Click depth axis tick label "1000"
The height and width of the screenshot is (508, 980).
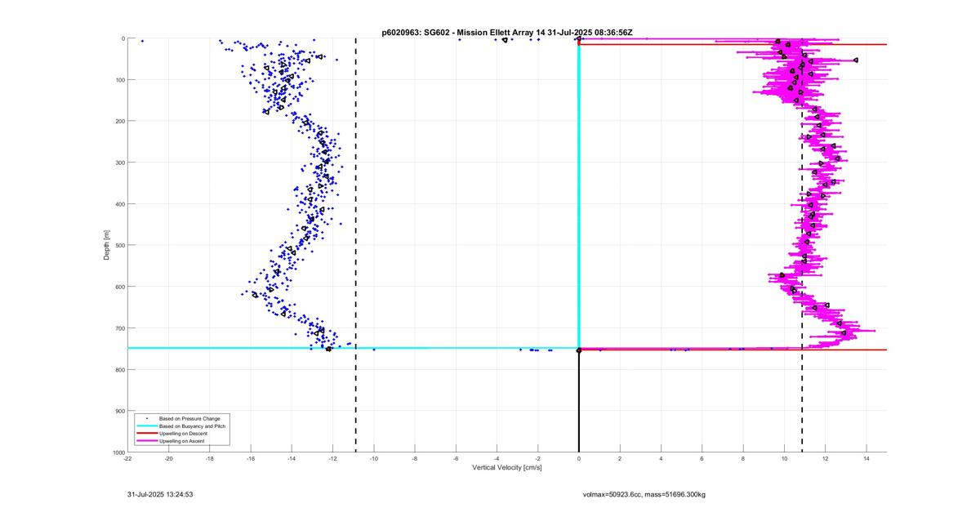coord(118,452)
